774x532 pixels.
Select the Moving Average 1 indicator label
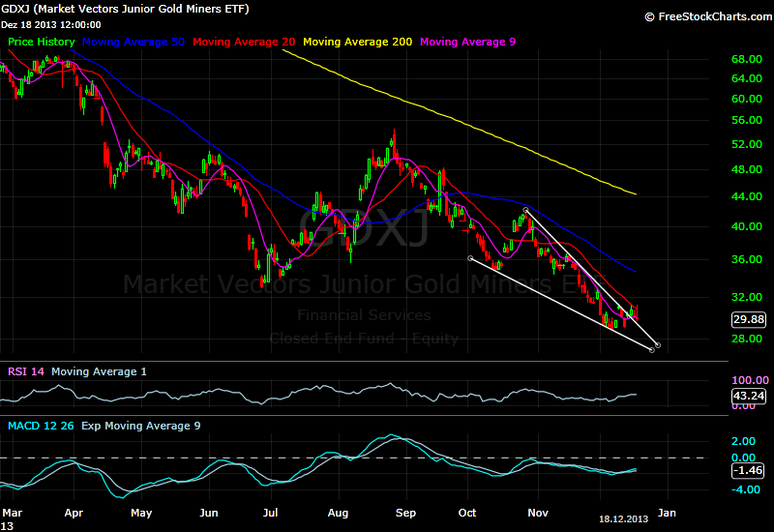click(x=99, y=371)
